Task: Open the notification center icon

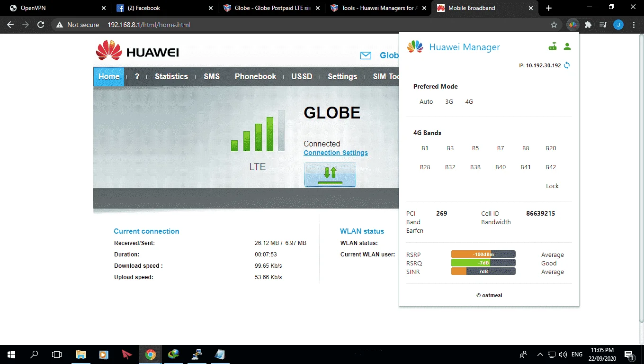Action: point(629,355)
